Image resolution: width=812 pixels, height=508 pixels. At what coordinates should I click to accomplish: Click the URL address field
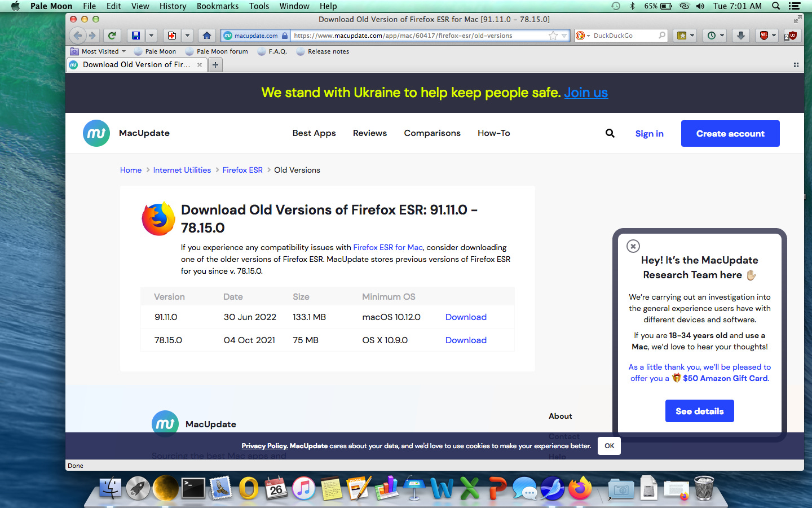tap(420, 36)
